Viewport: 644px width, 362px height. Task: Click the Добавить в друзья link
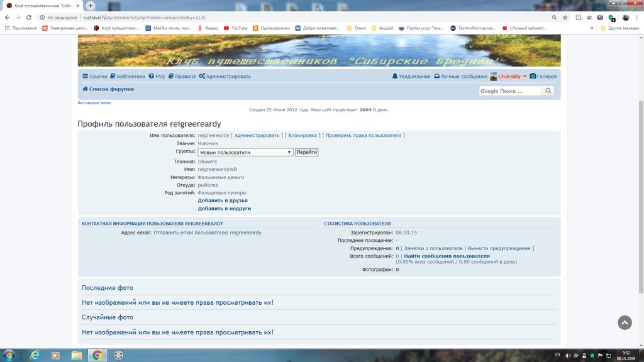click(x=223, y=200)
